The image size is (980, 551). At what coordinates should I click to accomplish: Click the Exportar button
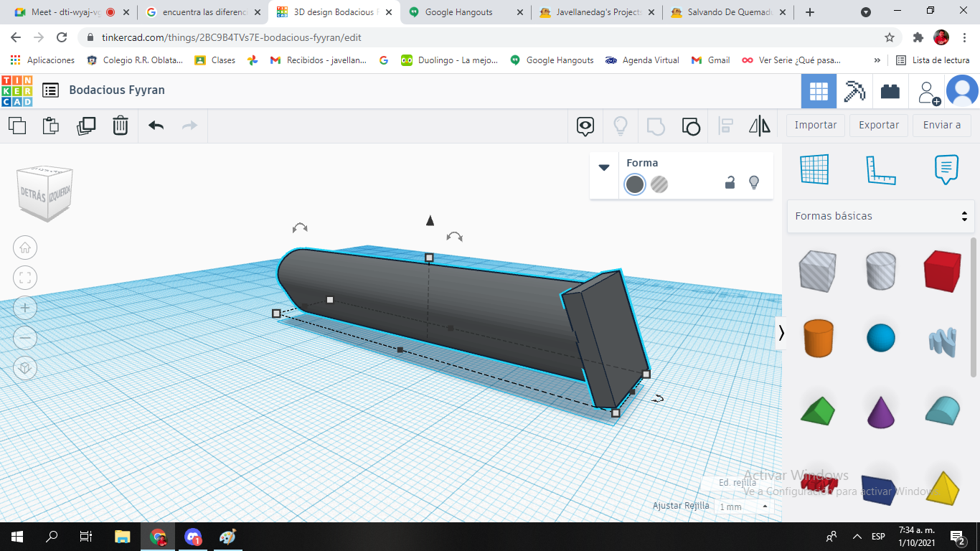[879, 125]
